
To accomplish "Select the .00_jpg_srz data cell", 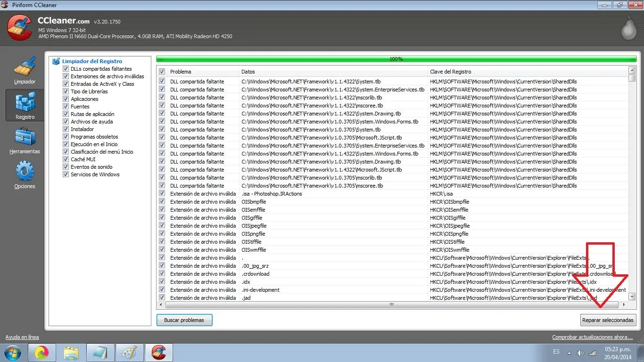I will [x=255, y=266].
